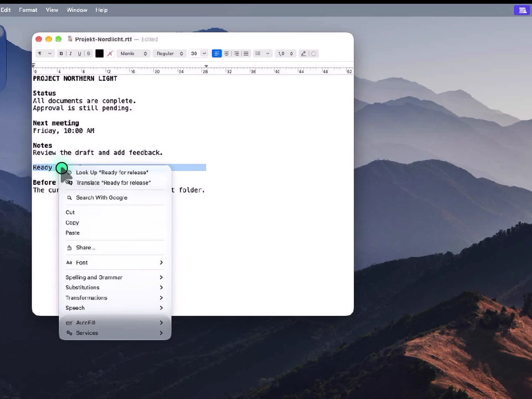Click the circle icon beside the highlight pen
The height and width of the screenshot is (399, 532).
click(x=314, y=54)
